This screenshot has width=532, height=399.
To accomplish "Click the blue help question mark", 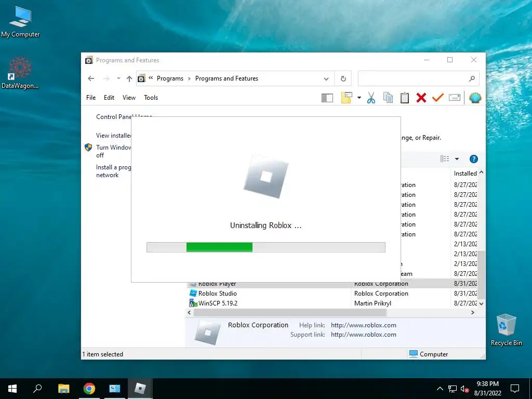I will (473, 159).
